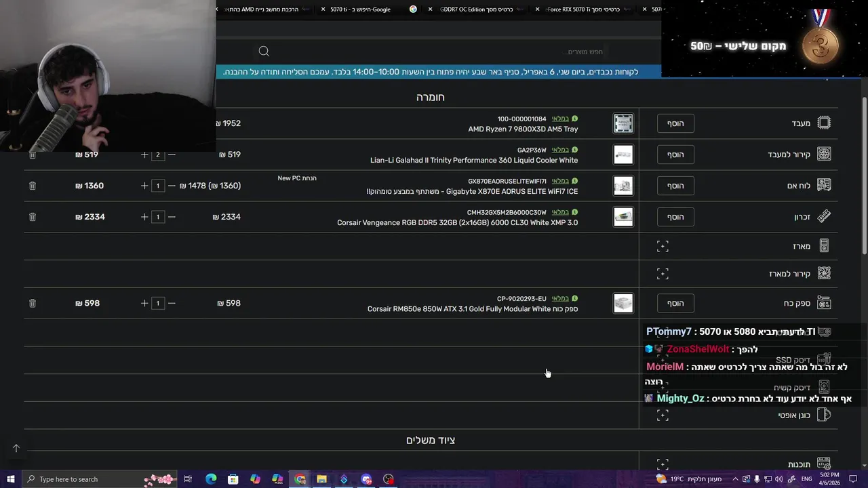The width and height of the screenshot is (868, 488).
Task: Select the תוכנות software category icon
Action: pos(824,464)
